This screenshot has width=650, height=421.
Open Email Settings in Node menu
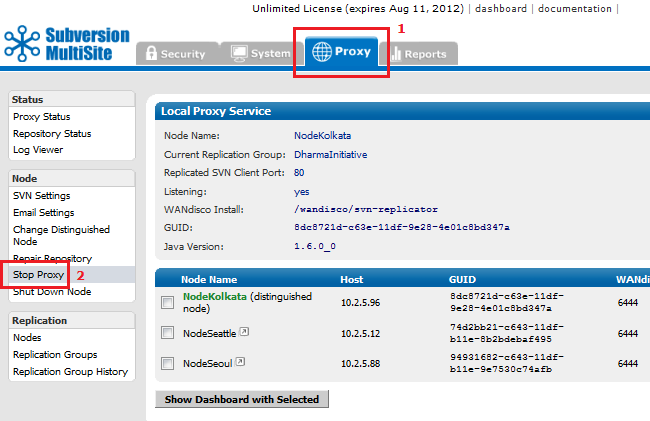click(44, 213)
